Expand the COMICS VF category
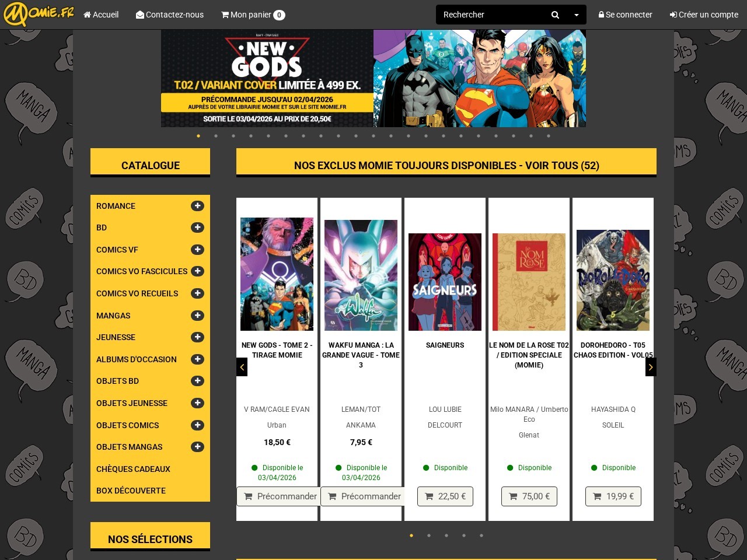 coord(197,250)
